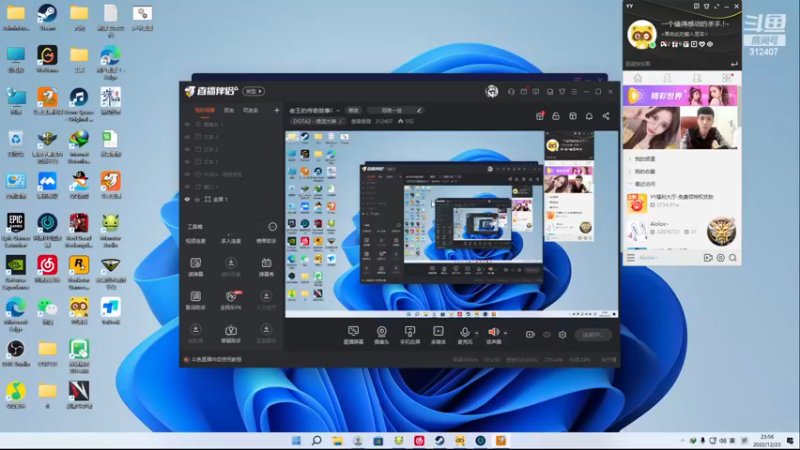The height and width of the screenshot is (450, 800).
Task: Click the gift box icon above preview
Action: (x=540, y=116)
